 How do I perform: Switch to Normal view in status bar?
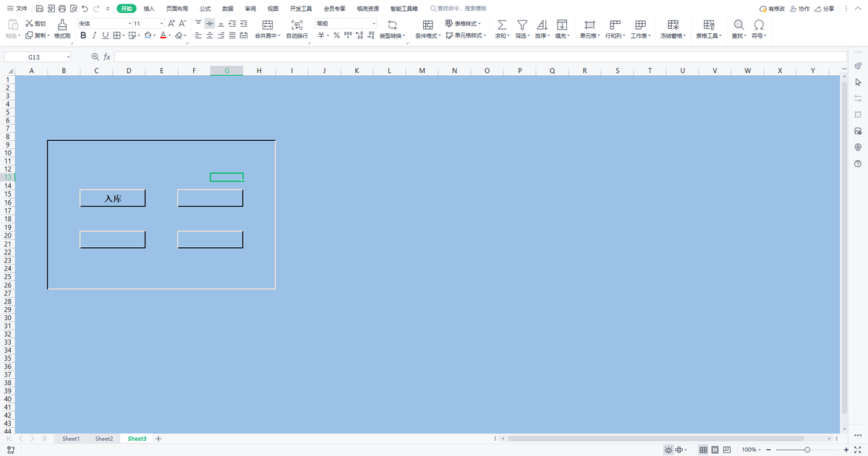pyautogui.click(x=703, y=449)
